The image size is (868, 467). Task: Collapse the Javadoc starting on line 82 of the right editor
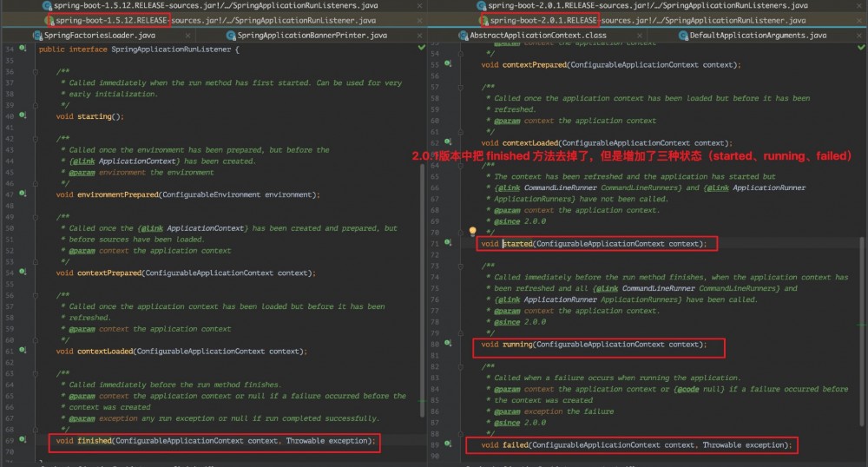pyautogui.click(x=460, y=366)
